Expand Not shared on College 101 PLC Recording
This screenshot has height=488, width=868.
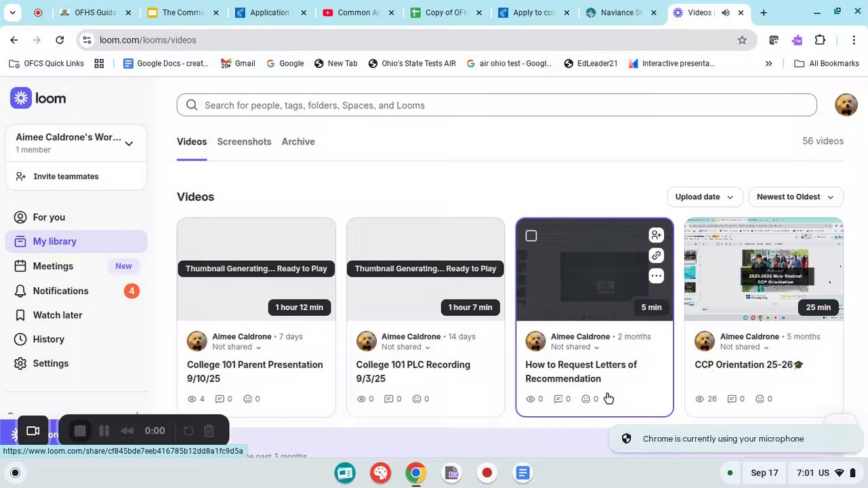coord(406,347)
